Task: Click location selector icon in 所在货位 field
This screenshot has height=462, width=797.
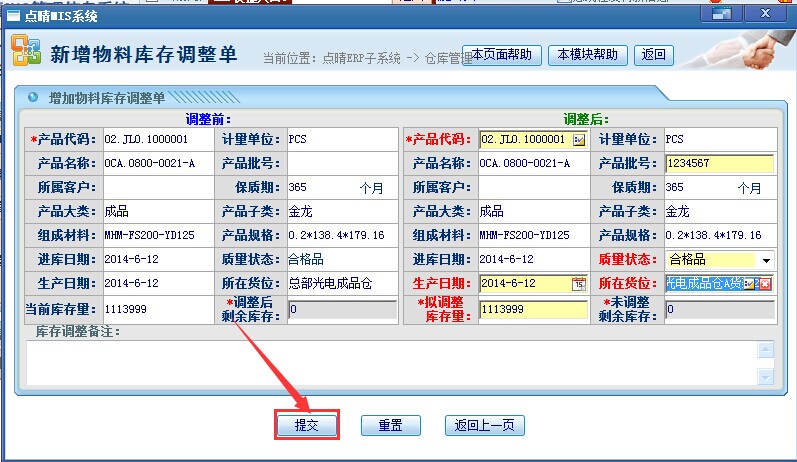Action: click(x=750, y=284)
